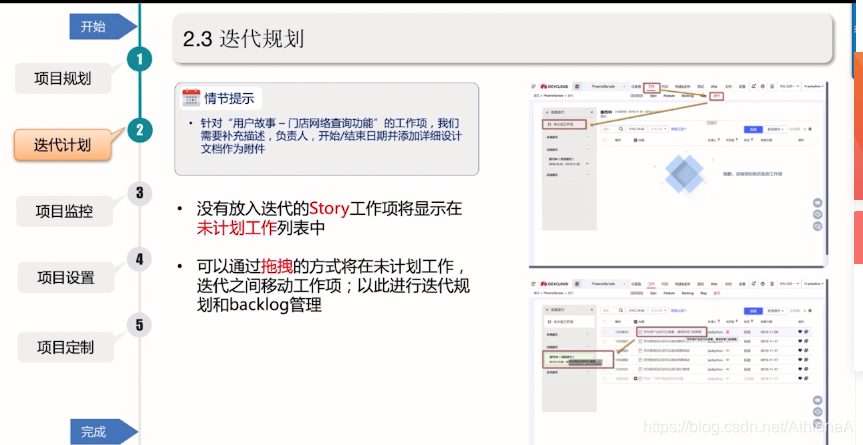Click 高级过滤 link in lower screenshot

(679, 310)
